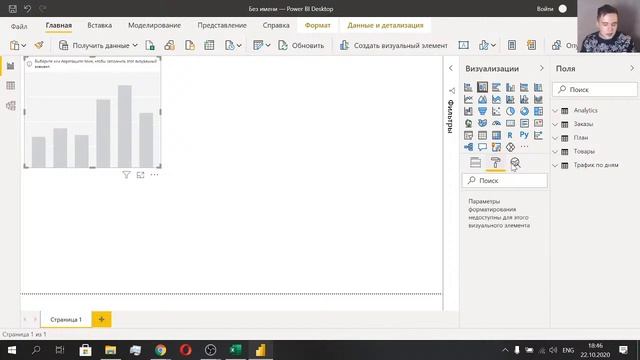
Task: Expand the Товары table in Fields
Action: click(555, 151)
